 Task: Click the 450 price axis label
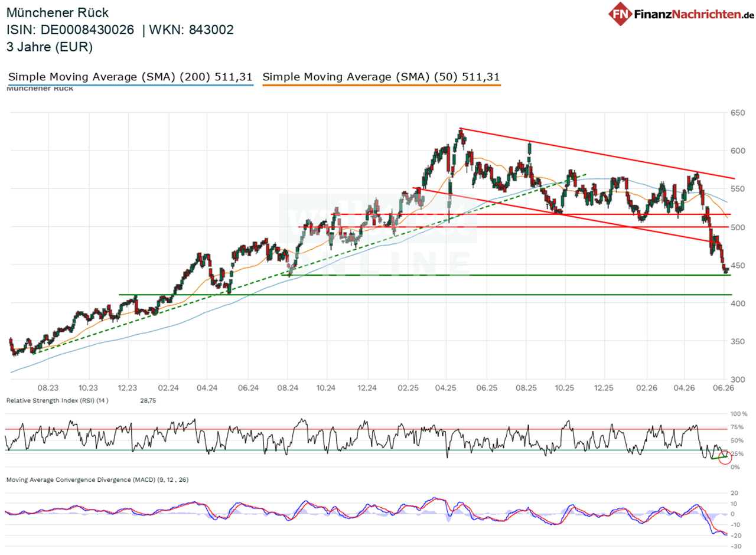(737, 265)
